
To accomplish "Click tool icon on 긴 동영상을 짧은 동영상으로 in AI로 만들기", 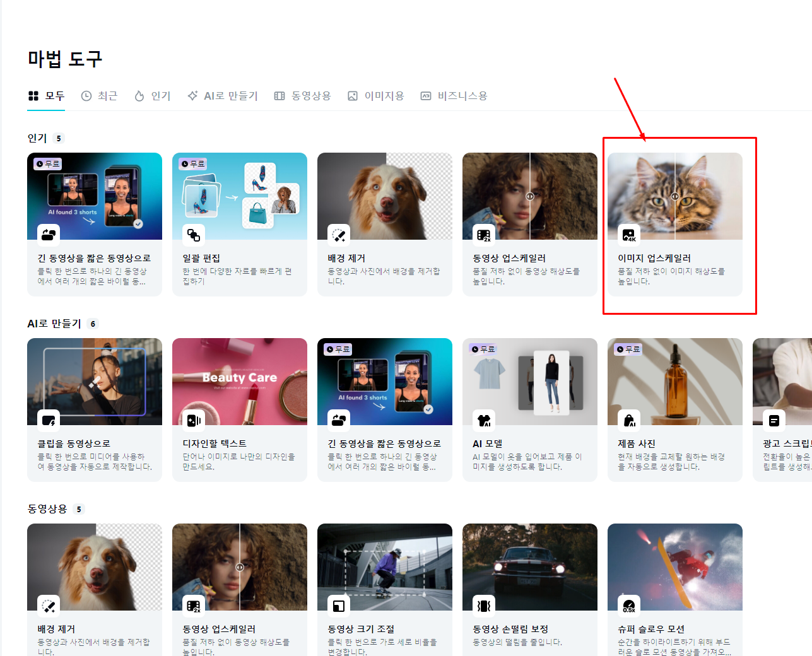I will [x=339, y=421].
